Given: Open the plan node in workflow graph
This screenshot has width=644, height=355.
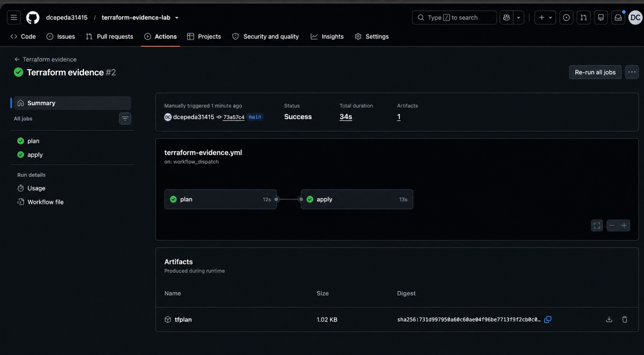Looking at the screenshot, I should click(x=220, y=199).
